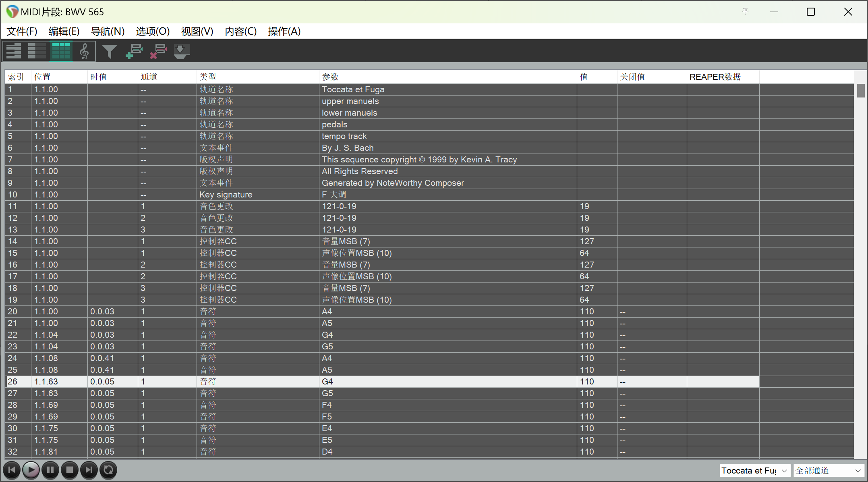The image size is (868, 482).
Task: Select the All Rights Reserved row
Action: click(x=429, y=171)
